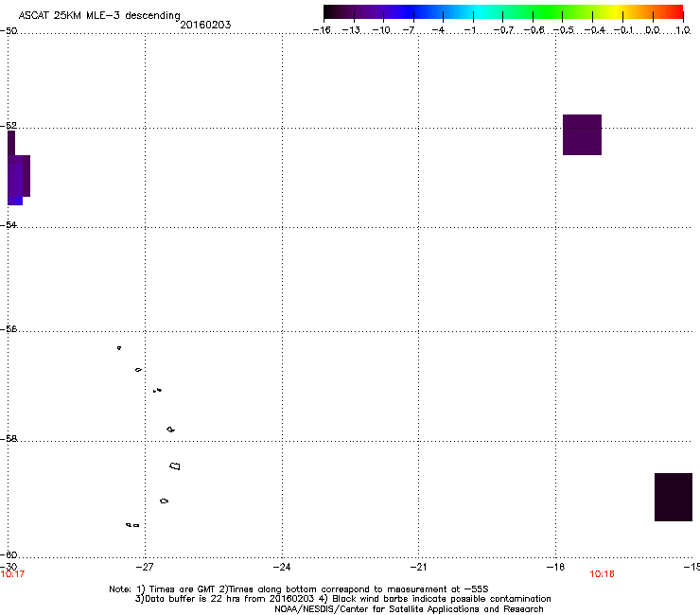Click the -13 color scale value
The width and height of the screenshot is (700, 615).
pos(351,30)
